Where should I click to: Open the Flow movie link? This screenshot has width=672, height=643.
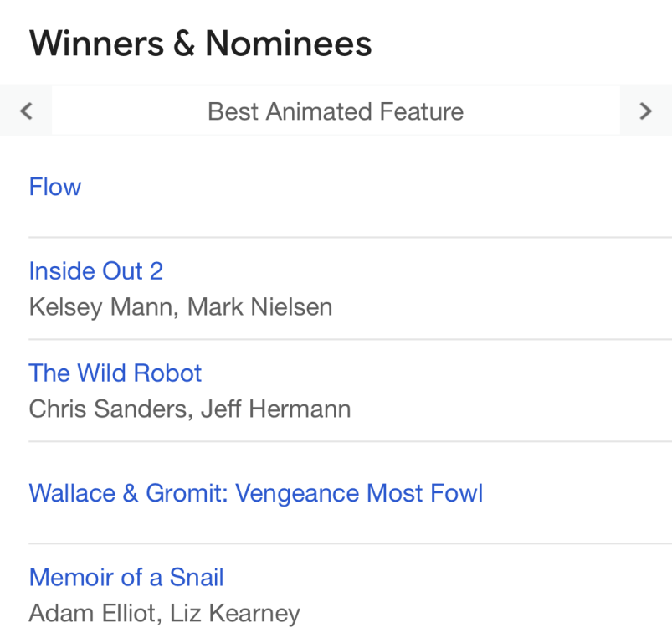point(55,186)
